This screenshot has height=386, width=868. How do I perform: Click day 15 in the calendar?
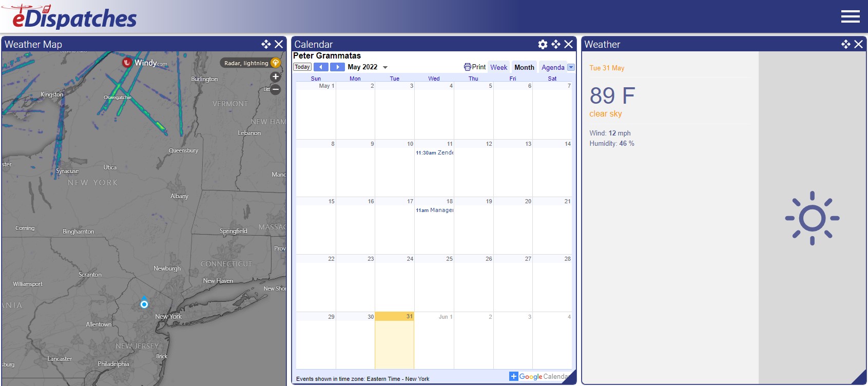(331, 201)
